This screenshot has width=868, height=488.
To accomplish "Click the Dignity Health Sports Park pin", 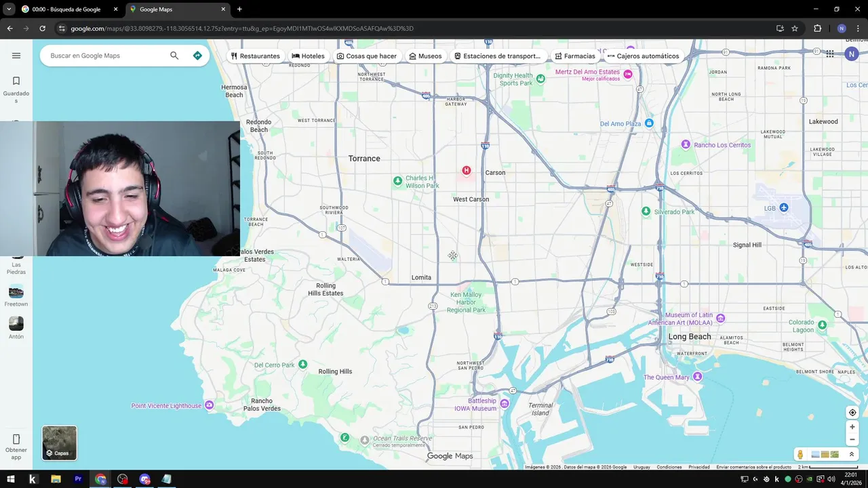I will click(x=540, y=79).
